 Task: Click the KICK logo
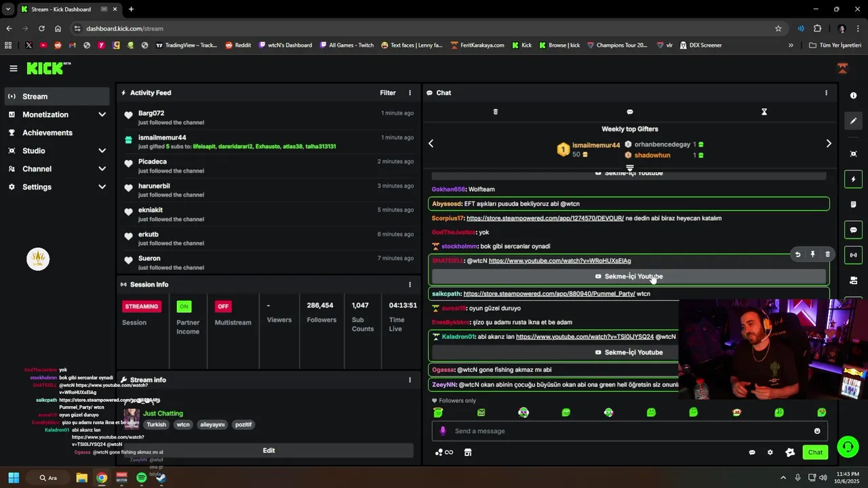coord(48,68)
